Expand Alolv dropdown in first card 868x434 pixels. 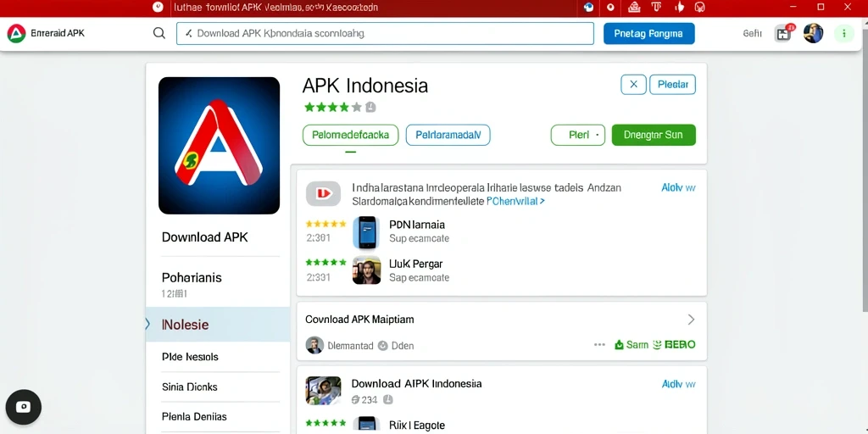point(678,187)
